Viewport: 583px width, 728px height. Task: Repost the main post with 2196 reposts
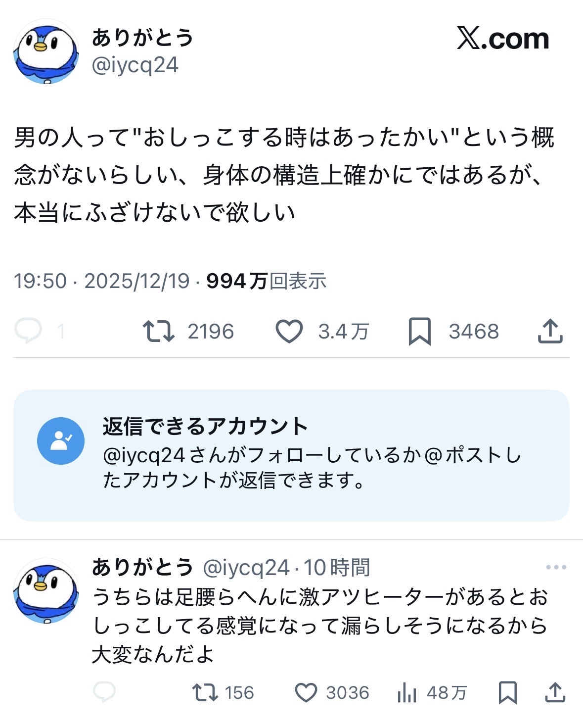click(x=158, y=331)
